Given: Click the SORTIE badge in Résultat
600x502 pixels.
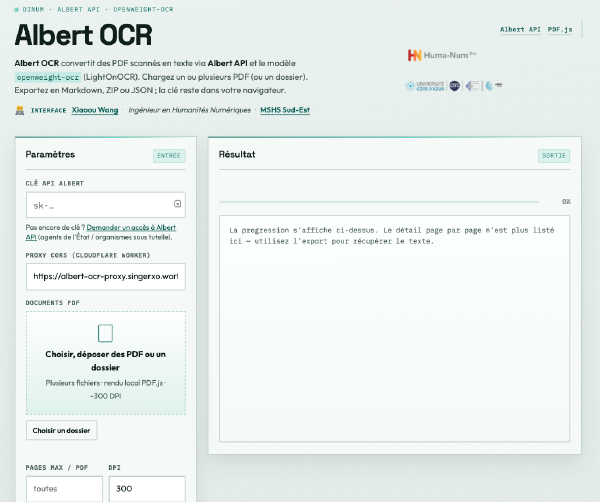Looking at the screenshot, I should 554,156.
